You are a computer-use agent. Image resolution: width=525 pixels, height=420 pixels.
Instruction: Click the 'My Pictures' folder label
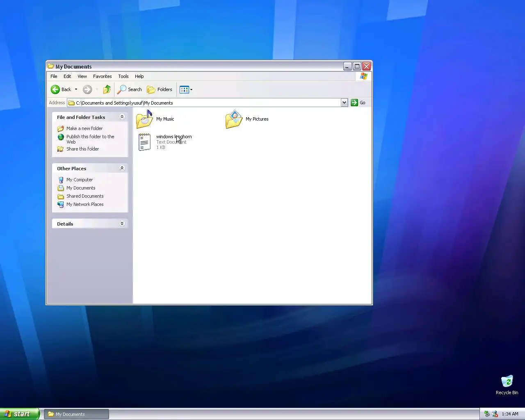click(x=257, y=119)
